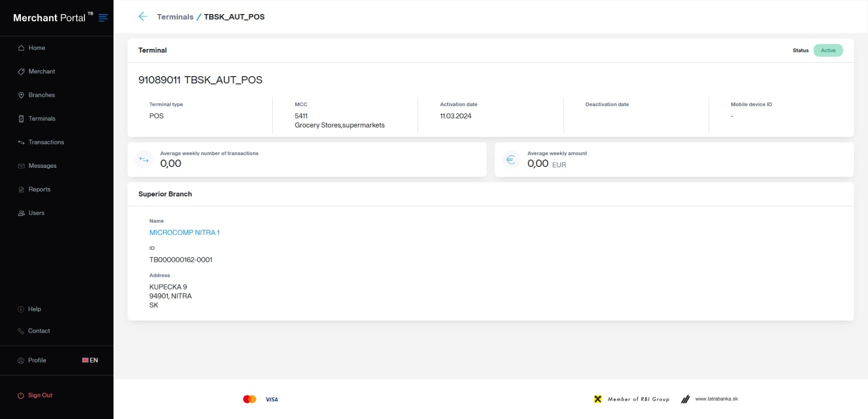This screenshot has height=419, width=868.
Task: Click the Sign Out power icon
Action: (x=21, y=395)
